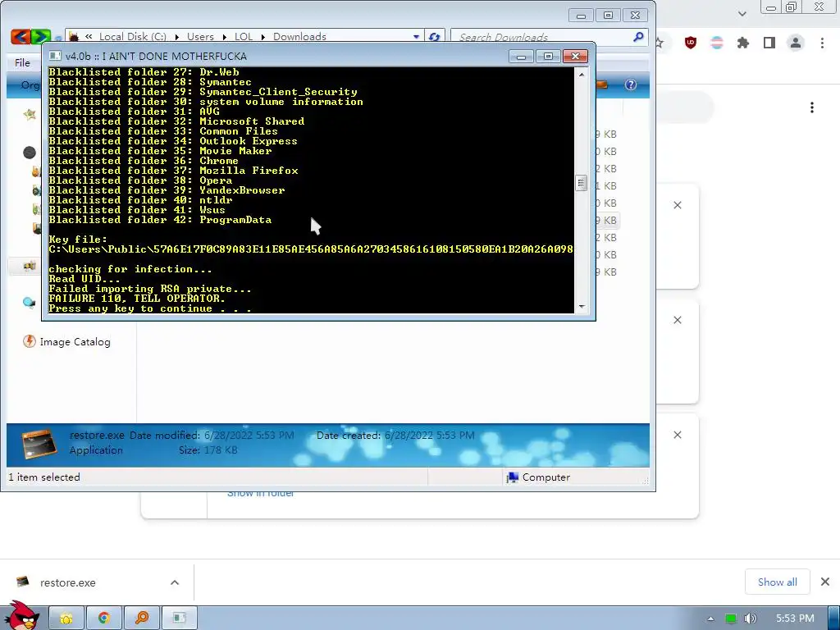Dismiss the first download card with X
Image resolution: width=840 pixels, height=630 pixels.
678,205
